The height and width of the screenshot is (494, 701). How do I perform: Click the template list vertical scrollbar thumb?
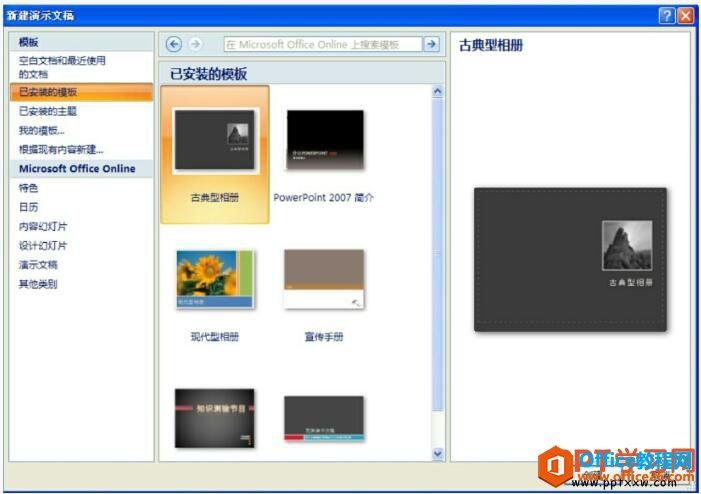tap(438, 254)
